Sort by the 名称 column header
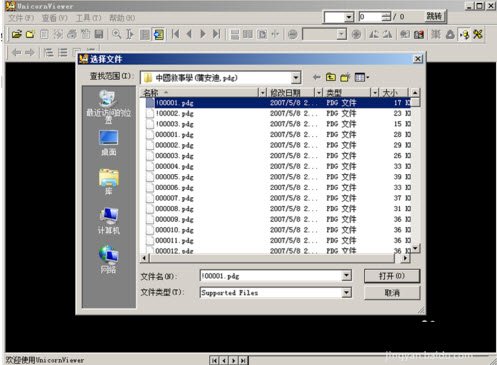 [x=199, y=93]
